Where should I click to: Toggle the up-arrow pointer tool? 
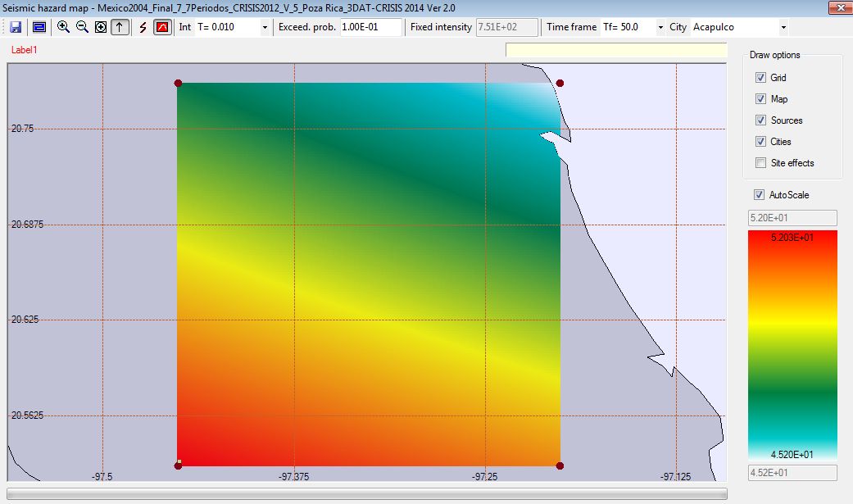click(120, 27)
